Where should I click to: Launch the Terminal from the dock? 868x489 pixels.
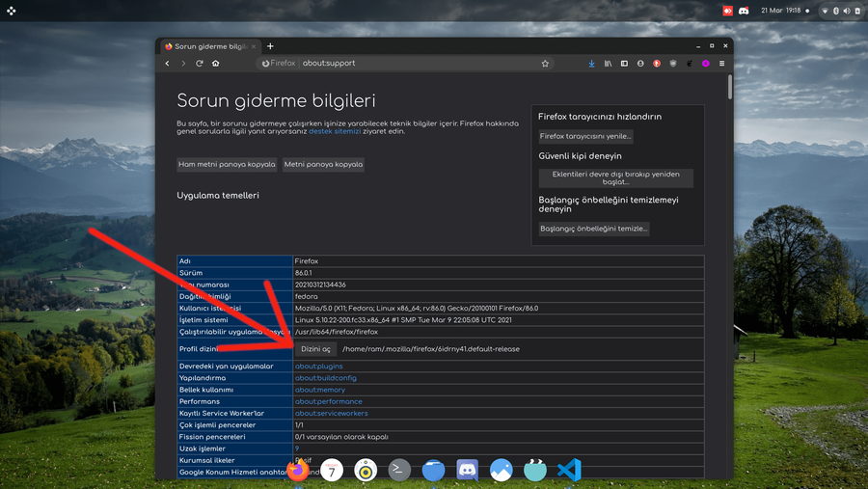[399, 470]
